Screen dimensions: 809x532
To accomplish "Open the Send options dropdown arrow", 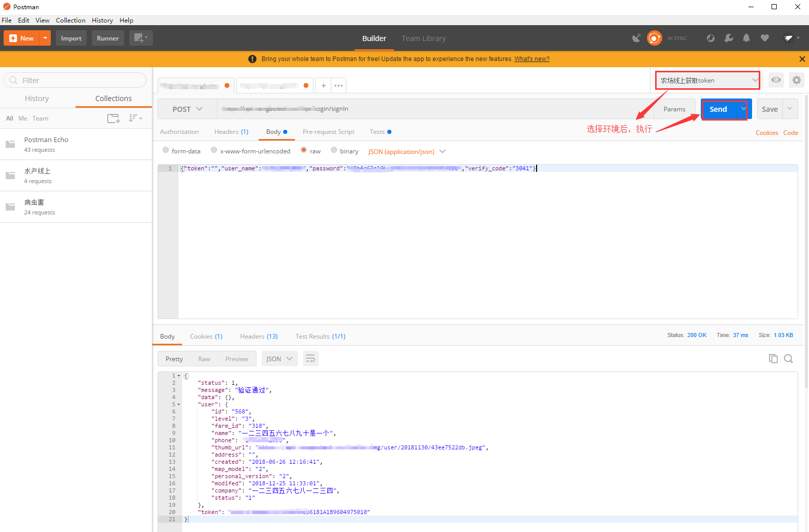I will pos(743,109).
